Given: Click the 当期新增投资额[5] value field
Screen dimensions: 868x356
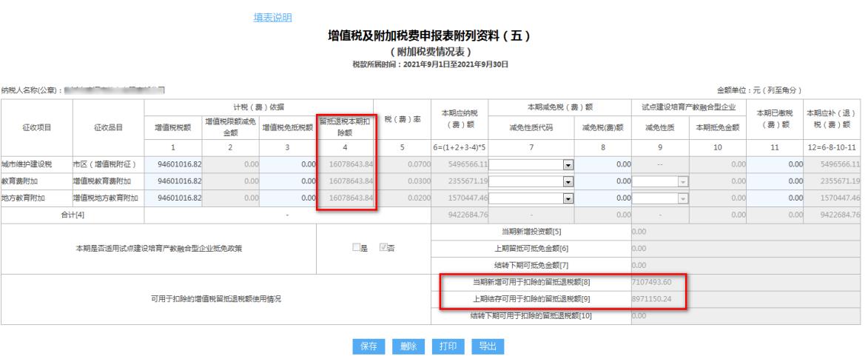Looking at the screenshot, I should point(747,231).
